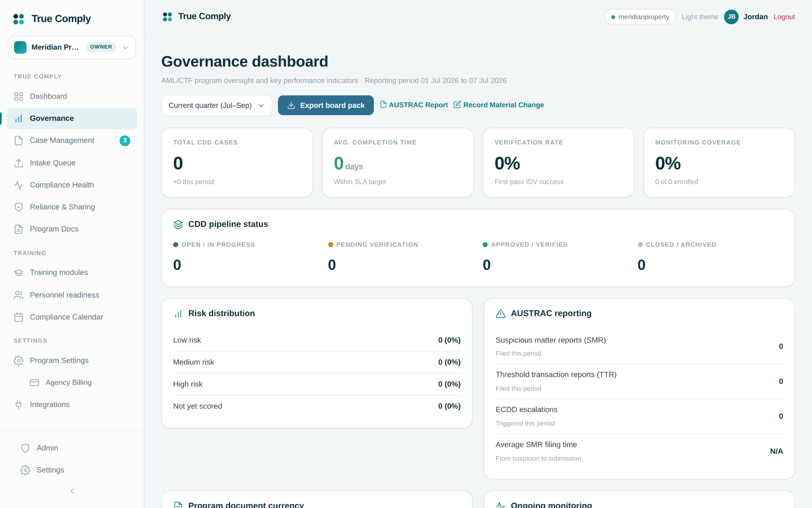The width and height of the screenshot is (812, 508).
Task: Click the Reliance & Sharing shield icon
Action: click(x=19, y=207)
